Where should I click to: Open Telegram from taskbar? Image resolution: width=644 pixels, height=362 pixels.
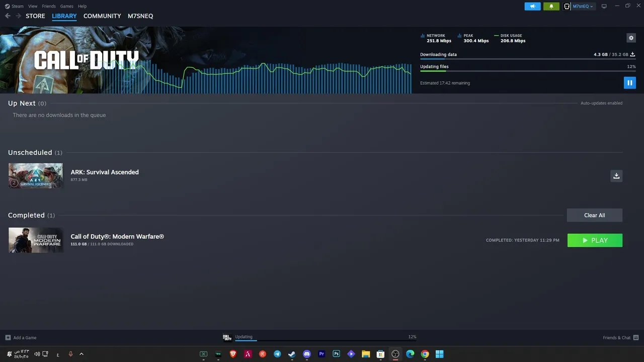coord(277,354)
